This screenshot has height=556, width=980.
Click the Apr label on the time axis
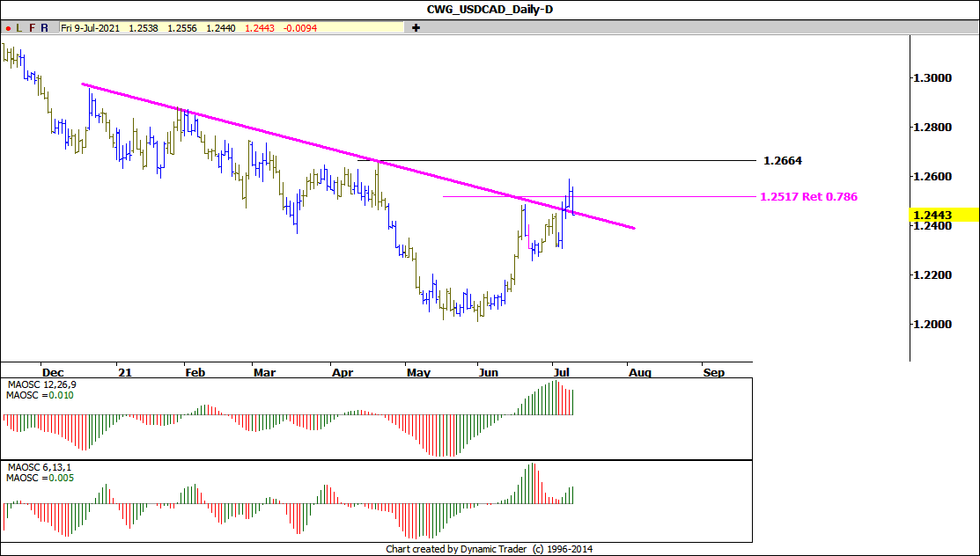pyautogui.click(x=343, y=372)
